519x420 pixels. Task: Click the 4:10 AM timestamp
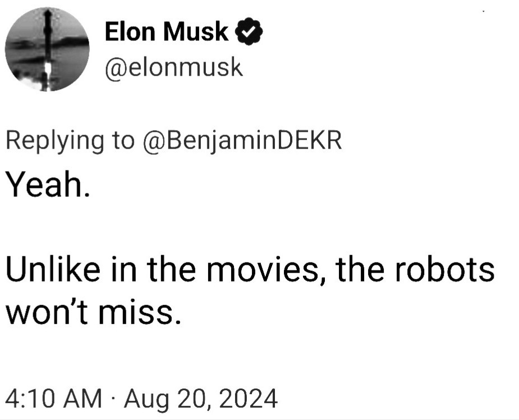54,400
